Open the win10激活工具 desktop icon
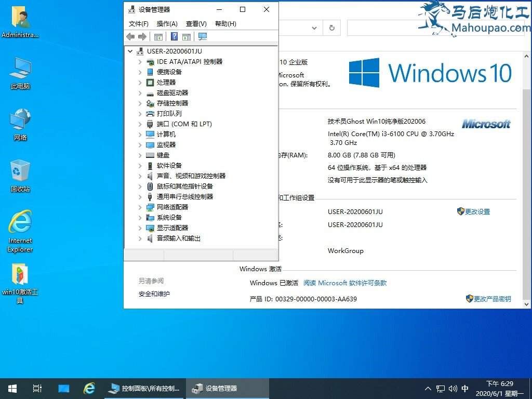This screenshot has width=532, height=399. pos(20,283)
